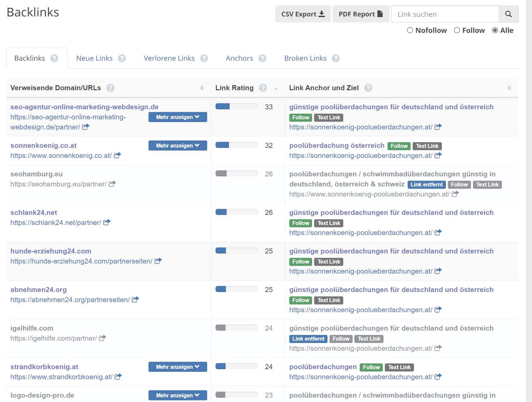This screenshot has width=532, height=402.
Task: Open the hunde-erziehung24.com domain link
Action: (51, 251)
